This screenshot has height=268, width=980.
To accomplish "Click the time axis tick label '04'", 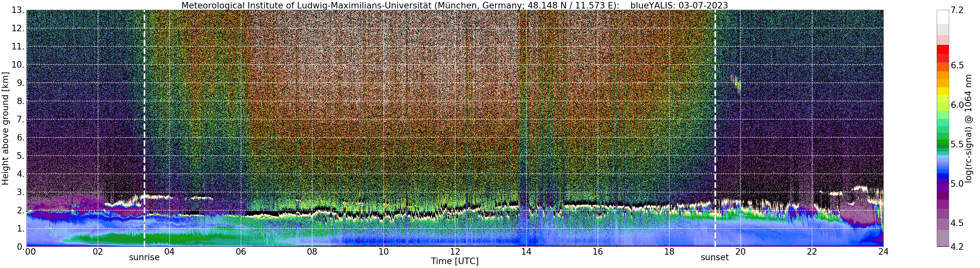I will [x=169, y=252].
